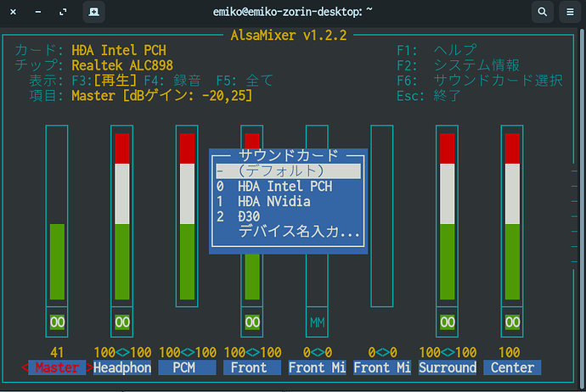This screenshot has width=586, height=392.
Task: Select the Surround channel label
Action: click(x=448, y=367)
